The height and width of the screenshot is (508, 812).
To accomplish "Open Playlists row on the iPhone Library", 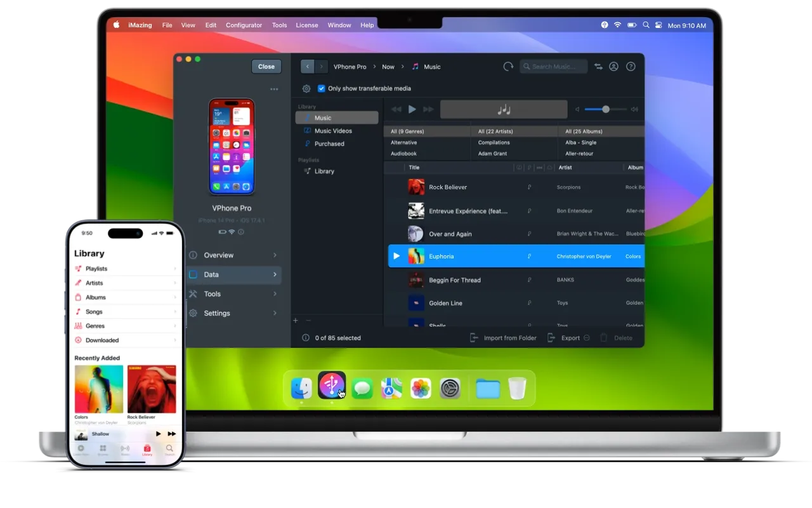I will 126,269.
